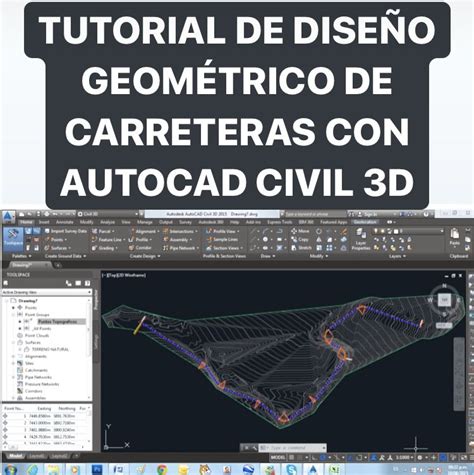Select the Corridor tool
Image resolution: width=474 pixels, height=475 pixels.
coord(140,248)
